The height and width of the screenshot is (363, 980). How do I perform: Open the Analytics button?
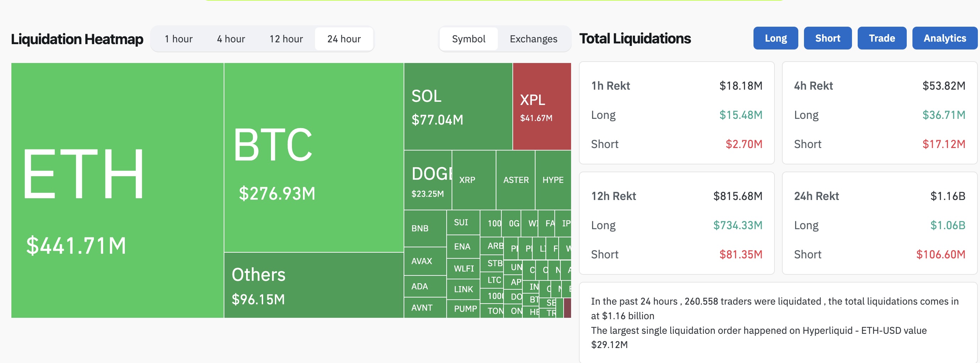coord(945,38)
